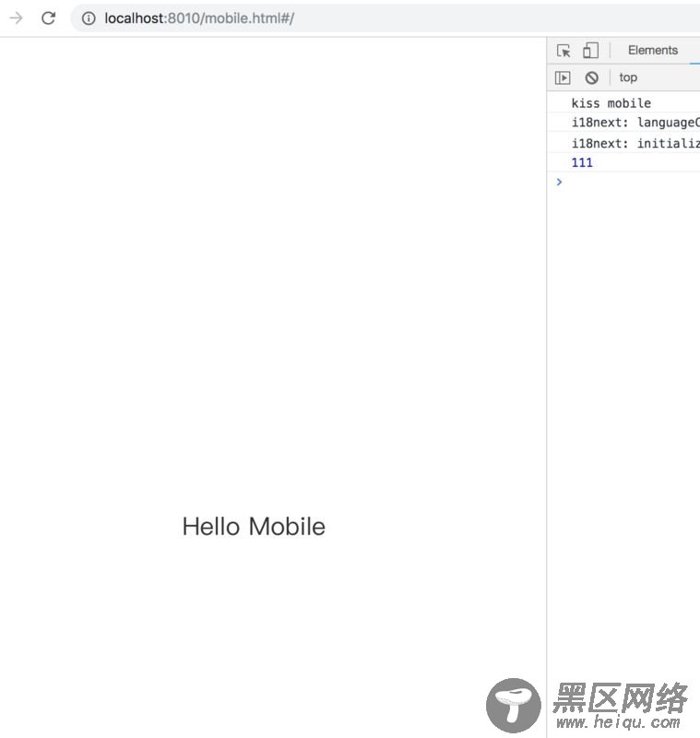Activate the DevTools inspect element tool
This screenshot has height=738, width=700.
(x=564, y=51)
